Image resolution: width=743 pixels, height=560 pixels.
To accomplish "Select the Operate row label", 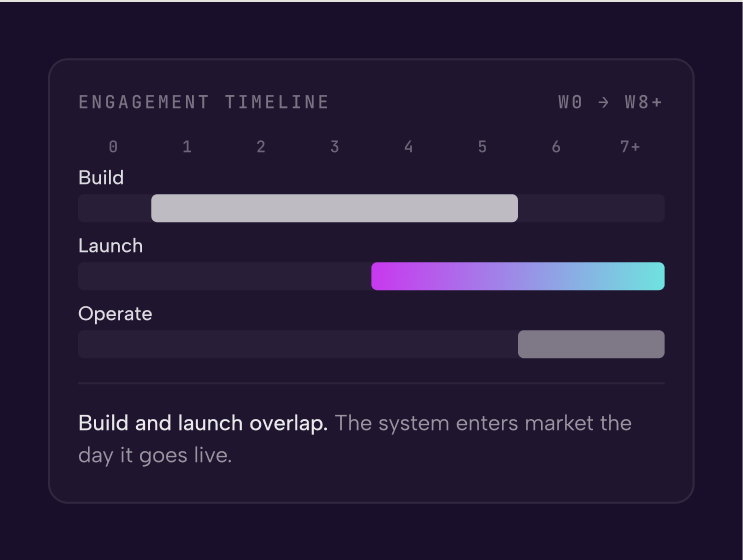I will (115, 314).
